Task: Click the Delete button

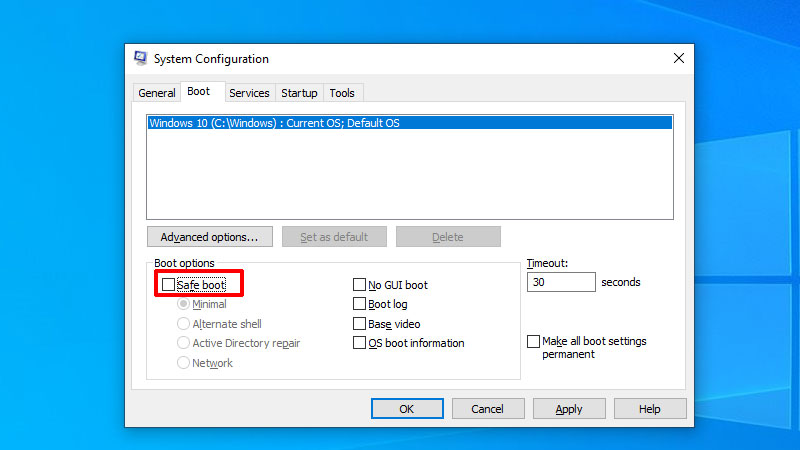Action: click(448, 237)
